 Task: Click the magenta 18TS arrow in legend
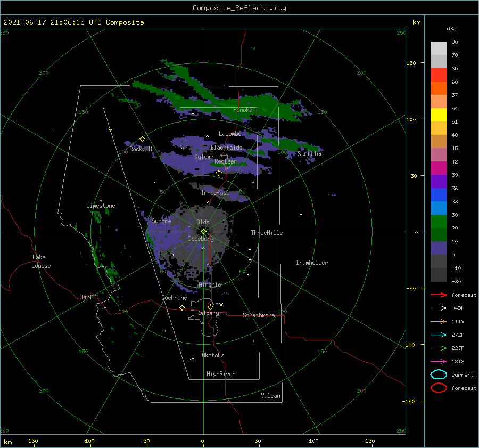pos(439,362)
